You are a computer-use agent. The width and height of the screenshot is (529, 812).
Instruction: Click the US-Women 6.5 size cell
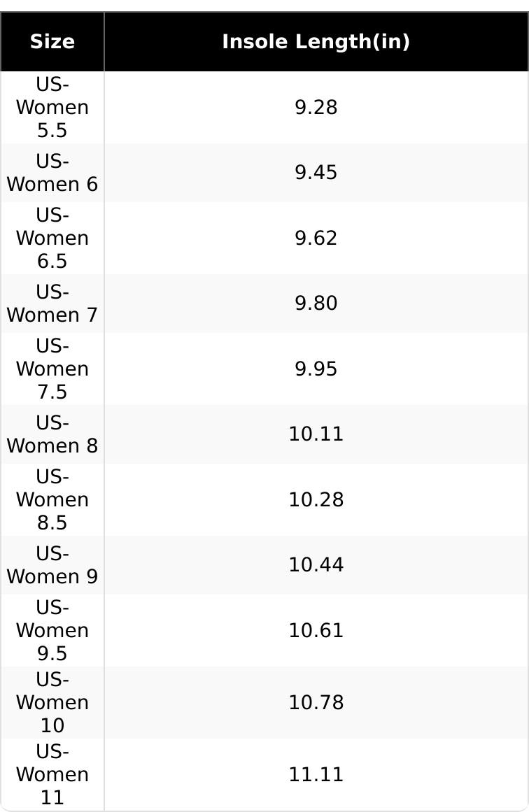coord(52,238)
